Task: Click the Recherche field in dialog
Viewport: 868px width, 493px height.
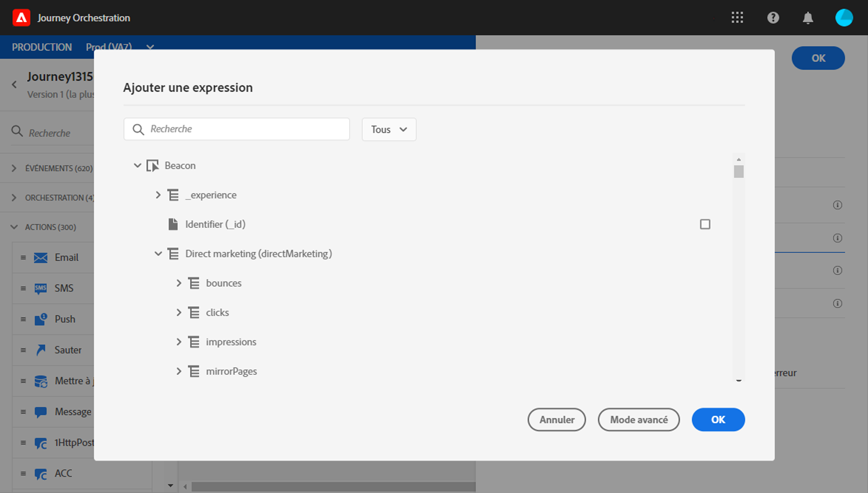Action: pyautogui.click(x=244, y=129)
